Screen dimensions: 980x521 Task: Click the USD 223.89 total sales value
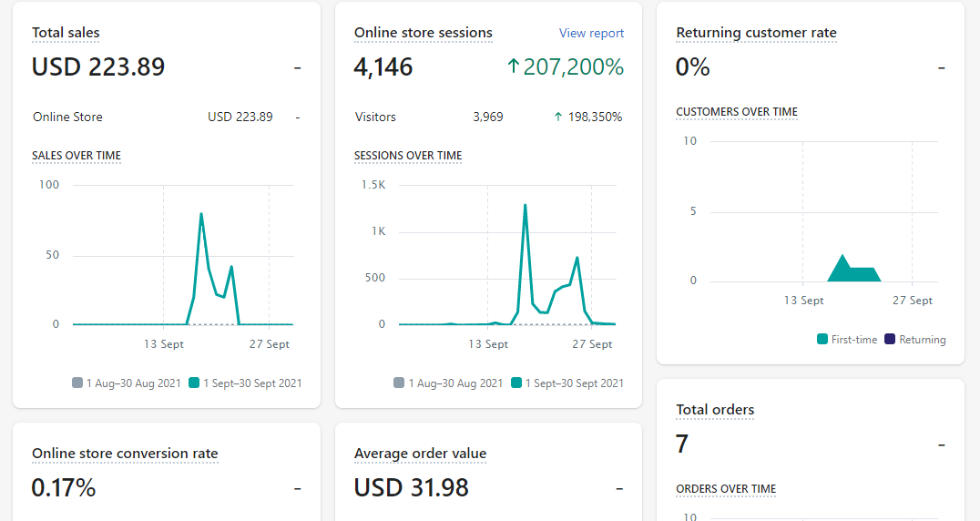[98, 66]
